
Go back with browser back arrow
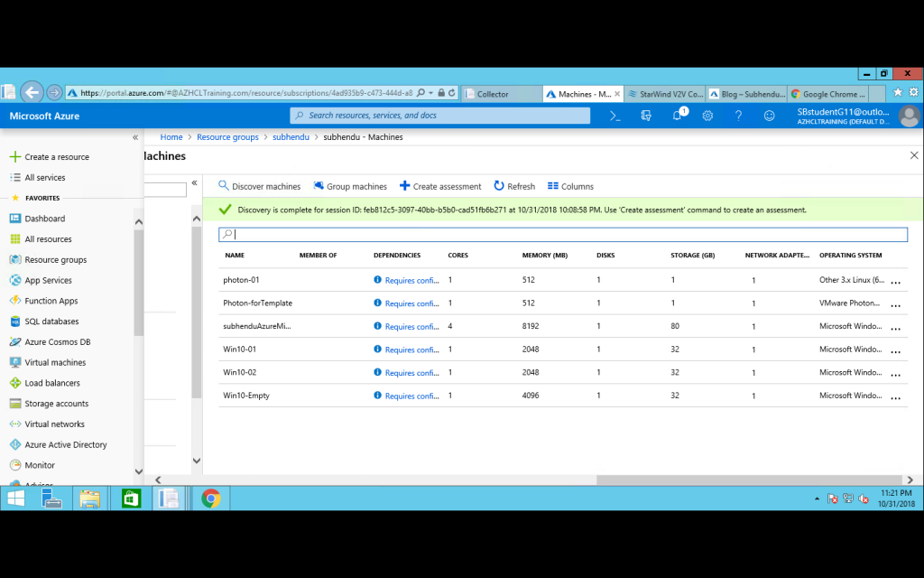click(32, 93)
